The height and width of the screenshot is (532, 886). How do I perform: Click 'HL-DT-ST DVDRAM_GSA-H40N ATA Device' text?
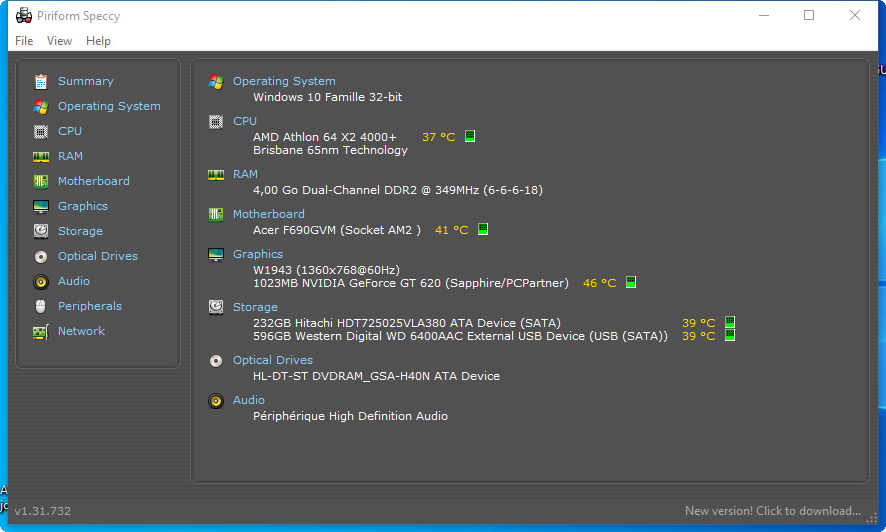pos(376,376)
